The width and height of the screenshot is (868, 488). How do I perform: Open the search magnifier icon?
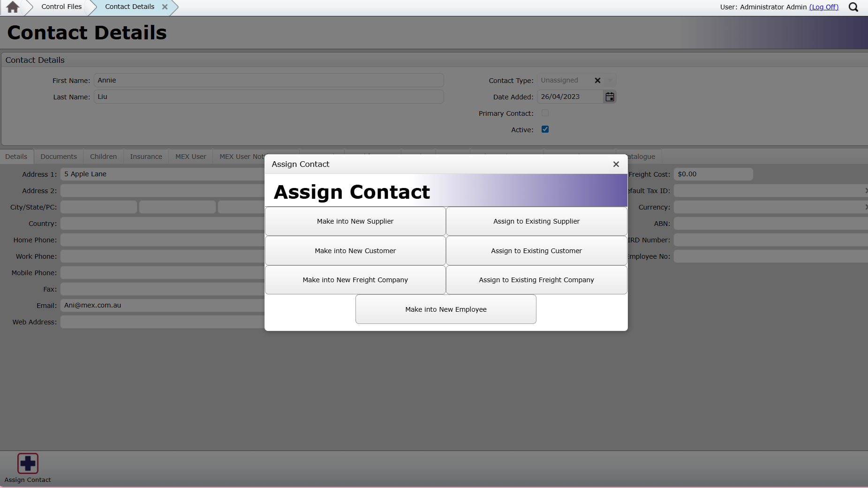pos(853,7)
